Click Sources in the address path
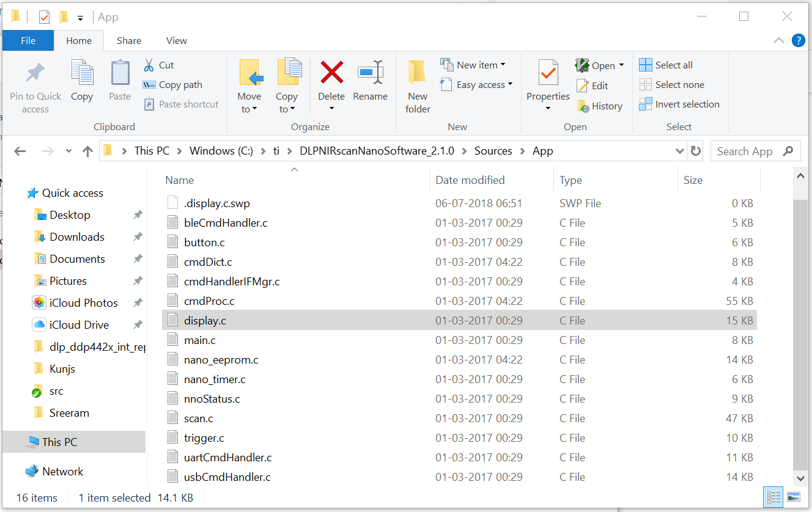This screenshot has width=812, height=512. coord(493,151)
